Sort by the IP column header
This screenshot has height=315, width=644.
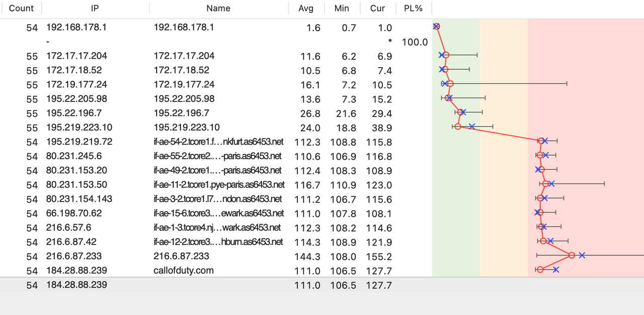95,8
